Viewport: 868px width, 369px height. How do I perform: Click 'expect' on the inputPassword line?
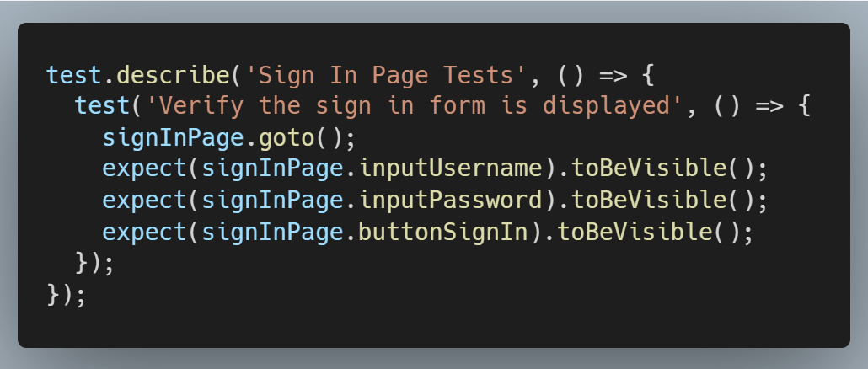144,199
